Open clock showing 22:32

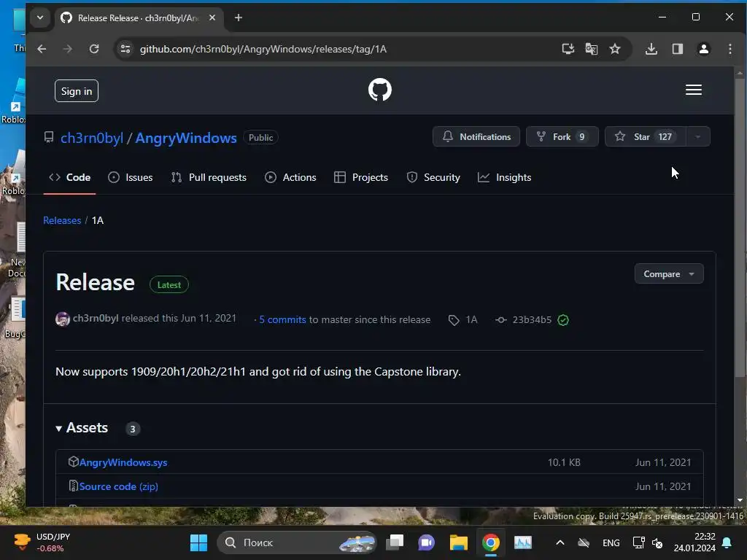tap(694, 542)
